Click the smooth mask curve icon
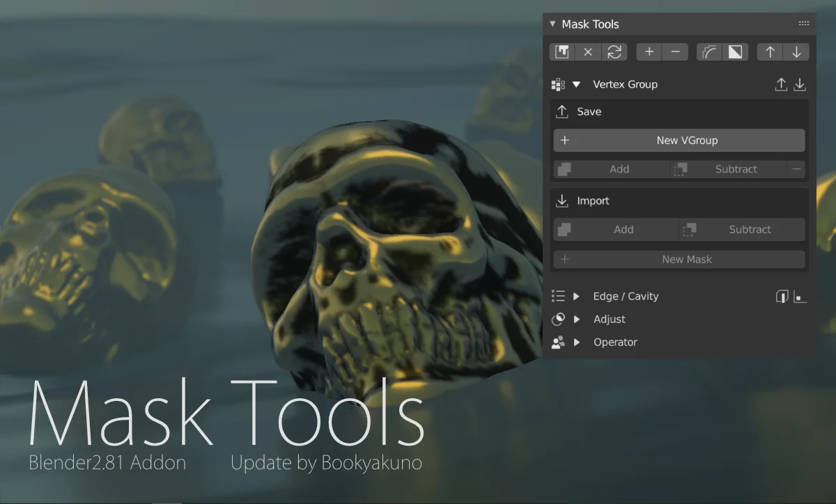The width and height of the screenshot is (836, 504). coord(709,52)
